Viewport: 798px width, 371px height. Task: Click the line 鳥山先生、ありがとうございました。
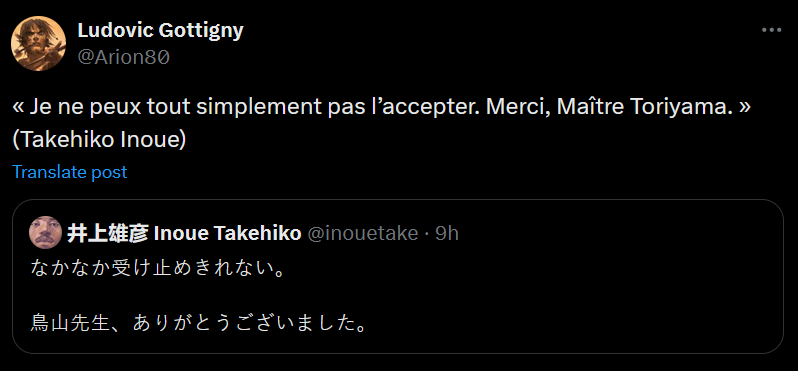[199, 323]
